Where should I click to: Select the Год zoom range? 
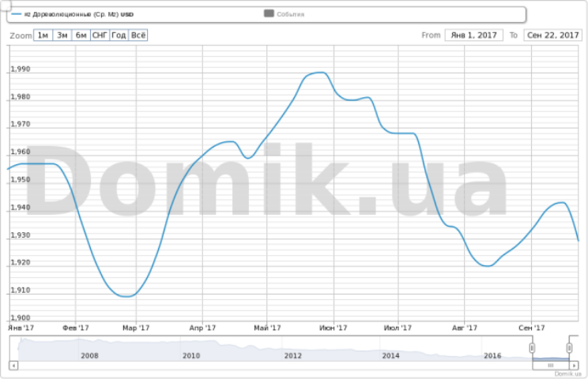[x=119, y=36]
